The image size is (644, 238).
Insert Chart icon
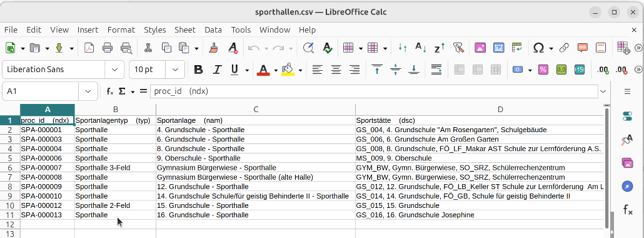(x=498, y=48)
